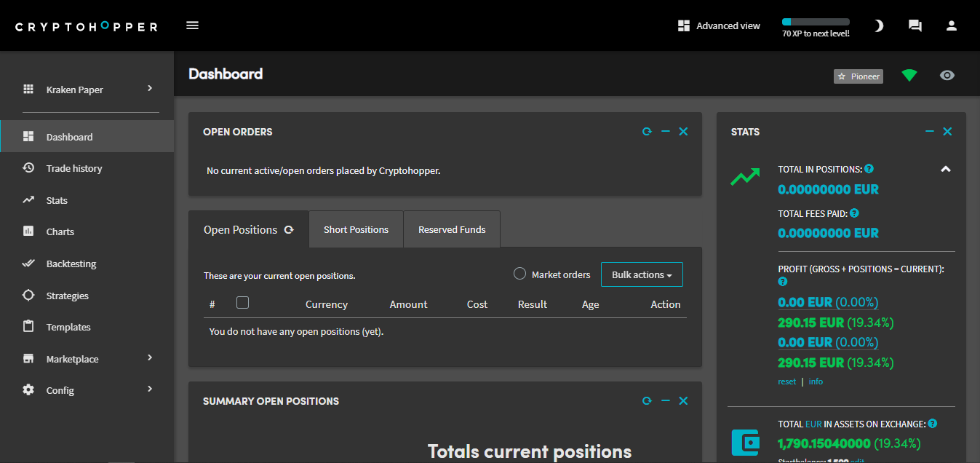
Task: Sort positions by Amount column
Action: pyautogui.click(x=408, y=304)
